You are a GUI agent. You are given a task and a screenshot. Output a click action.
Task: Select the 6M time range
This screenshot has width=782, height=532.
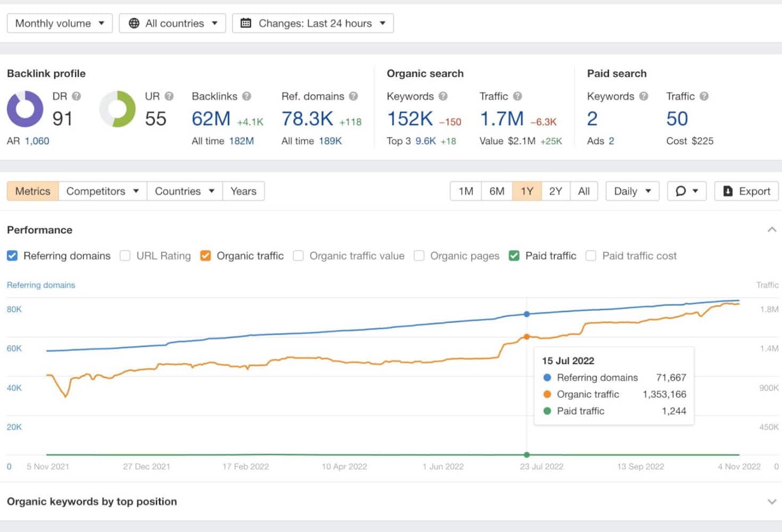[497, 191]
